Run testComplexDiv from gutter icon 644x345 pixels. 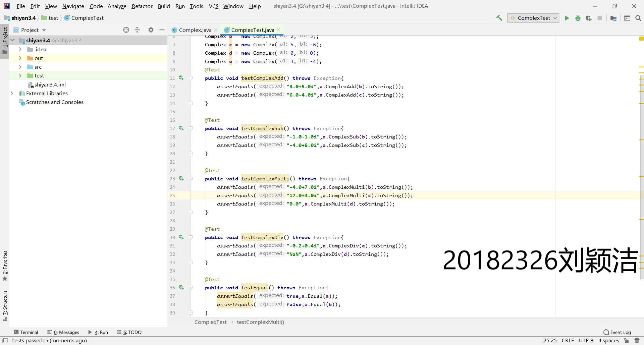181,237
